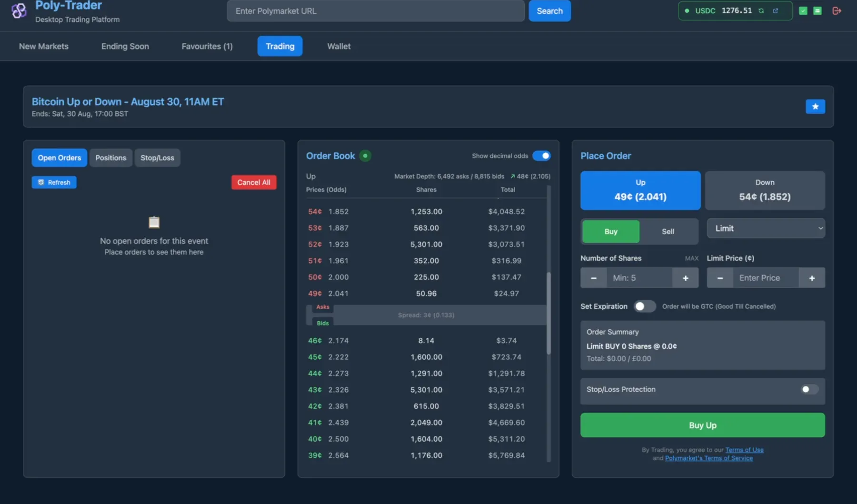Click the green checkmark status icon
Image resolution: width=857 pixels, height=504 pixels.
pyautogui.click(x=803, y=10)
